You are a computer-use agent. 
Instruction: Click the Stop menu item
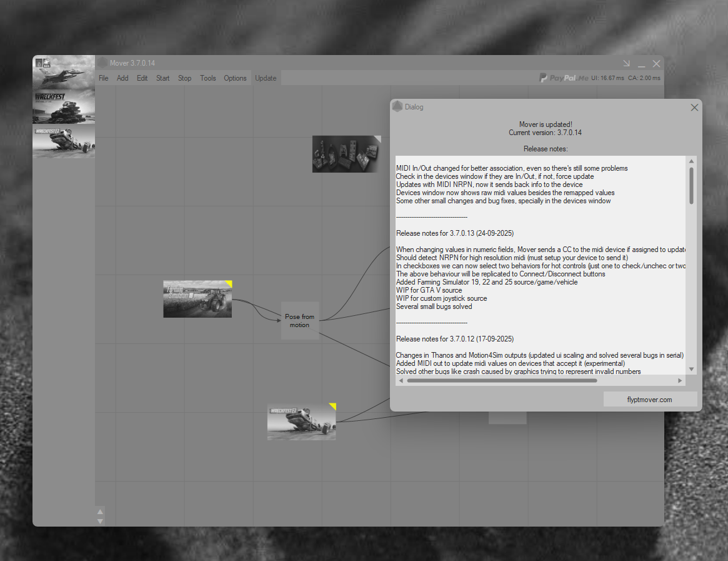coord(184,78)
